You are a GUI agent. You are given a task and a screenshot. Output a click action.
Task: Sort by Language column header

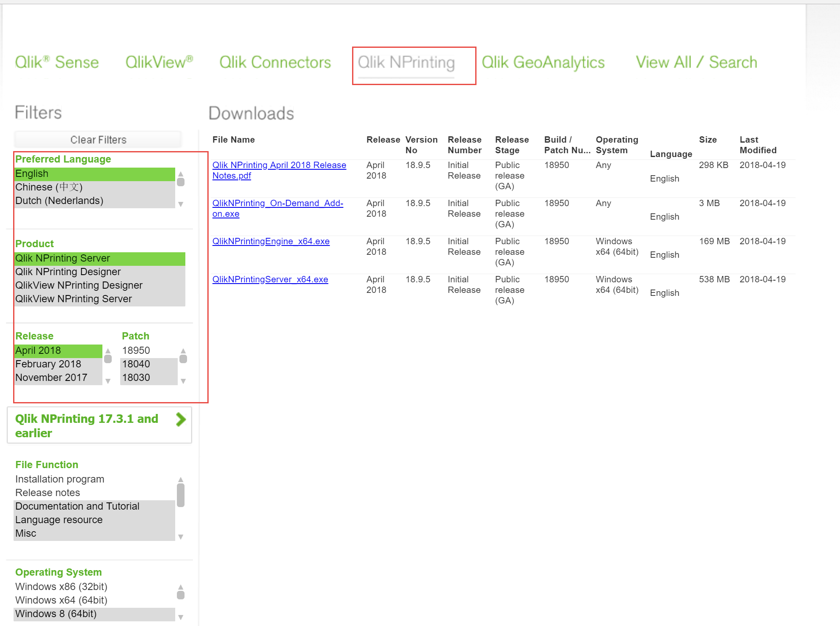[671, 154]
